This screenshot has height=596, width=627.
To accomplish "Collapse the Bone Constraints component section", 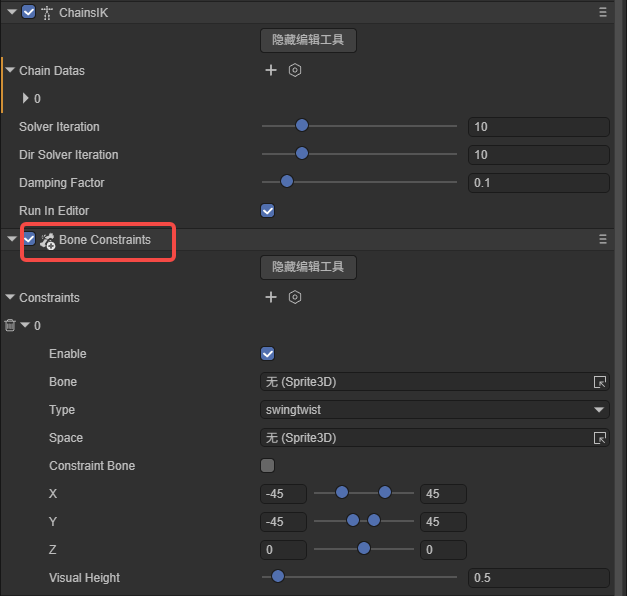I will point(11,240).
